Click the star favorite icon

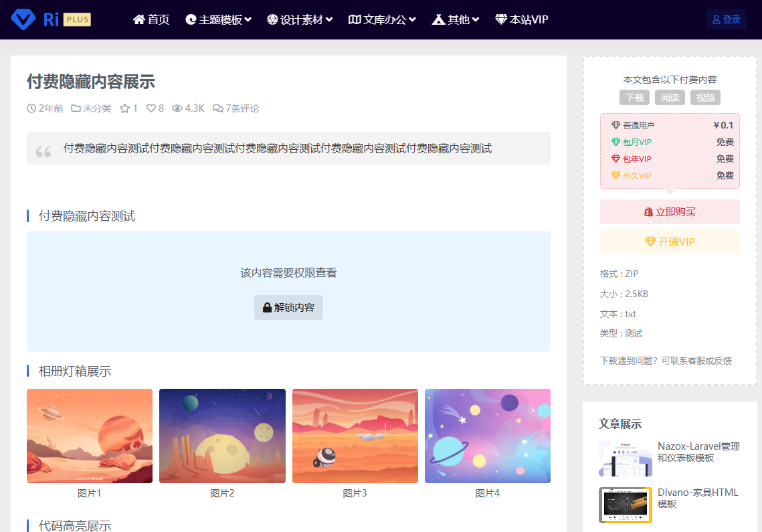click(x=125, y=108)
